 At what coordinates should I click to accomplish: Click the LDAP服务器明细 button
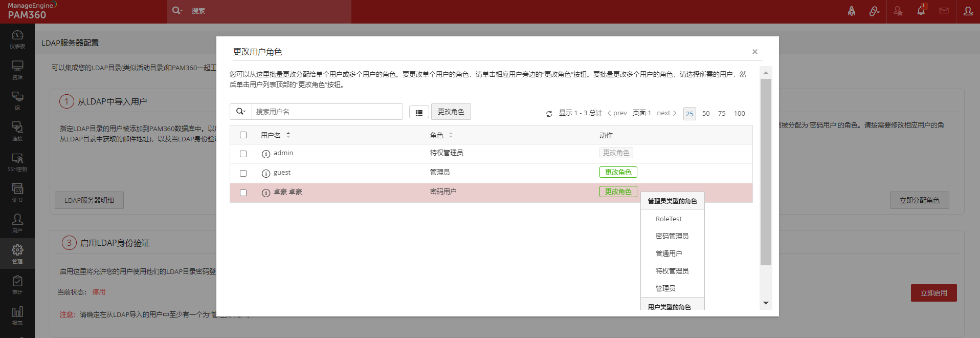[90, 200]
